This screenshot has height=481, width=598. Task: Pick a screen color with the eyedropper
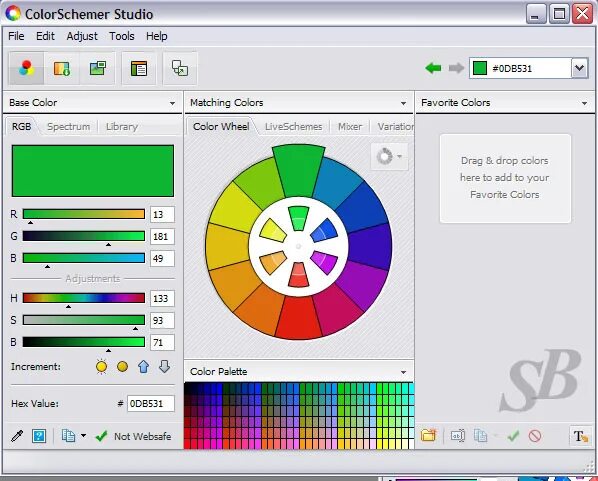17,436
